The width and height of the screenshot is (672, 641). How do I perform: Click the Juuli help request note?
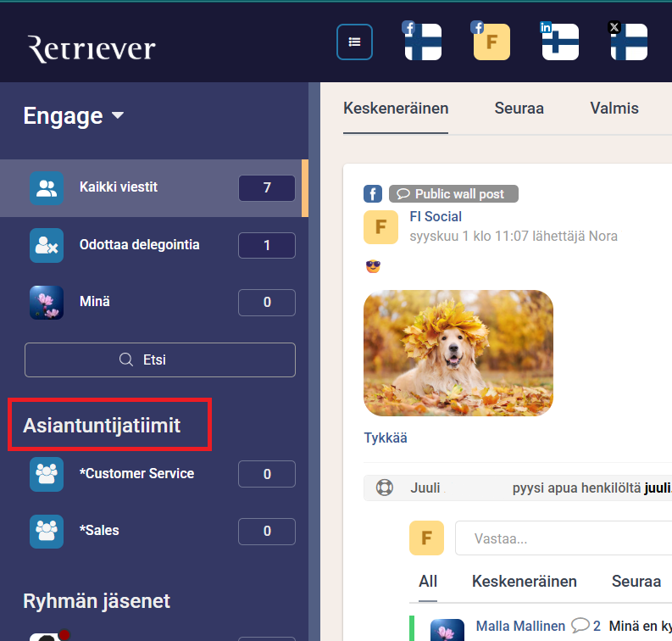pos(518,488)
